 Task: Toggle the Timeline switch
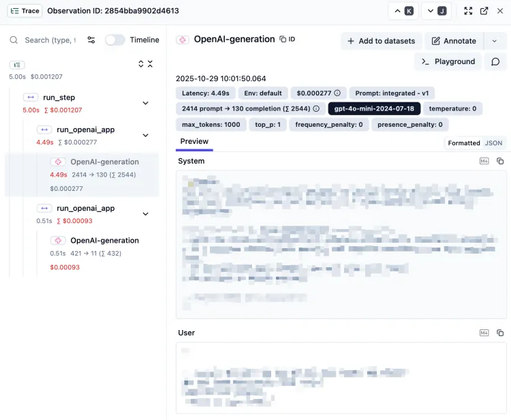click(x=115, y=40)
